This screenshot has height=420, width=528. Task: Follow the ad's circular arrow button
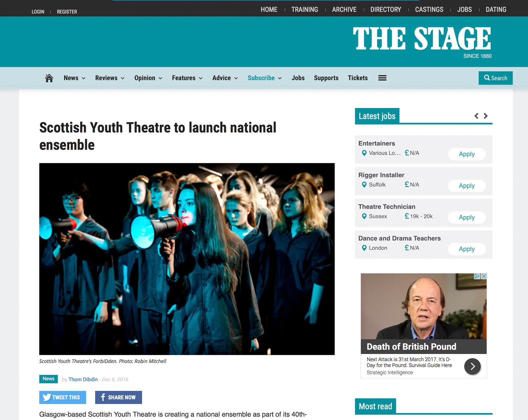472,366
